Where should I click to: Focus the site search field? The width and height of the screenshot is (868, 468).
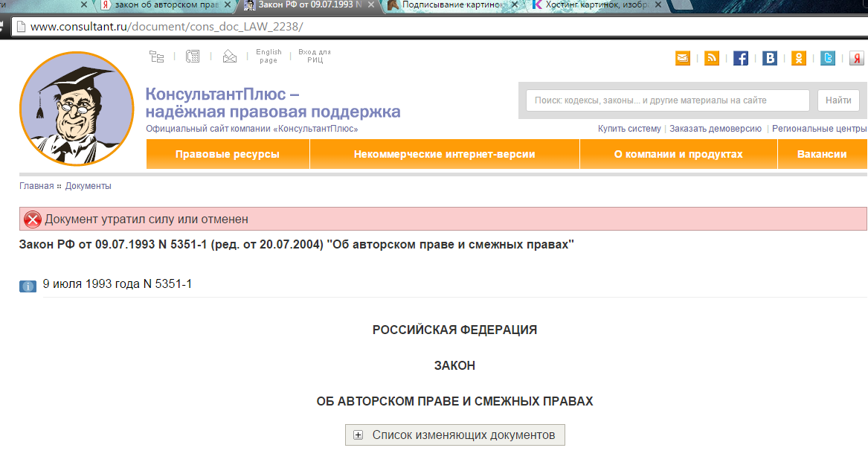pyautogui.click(x=668, y=100)
